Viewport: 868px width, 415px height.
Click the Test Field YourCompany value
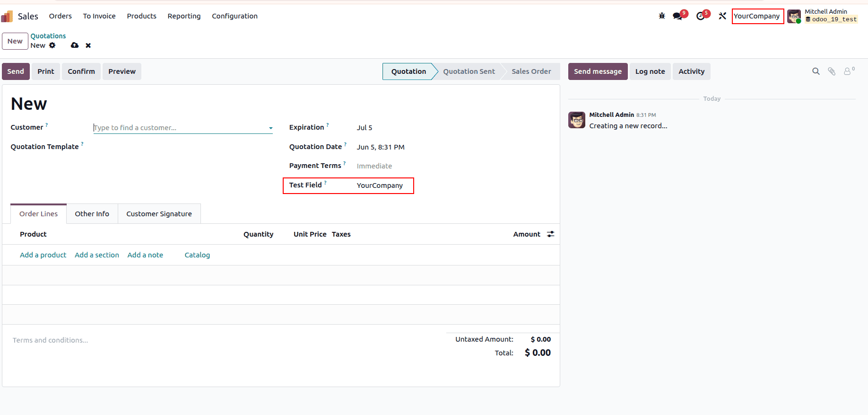380,185
